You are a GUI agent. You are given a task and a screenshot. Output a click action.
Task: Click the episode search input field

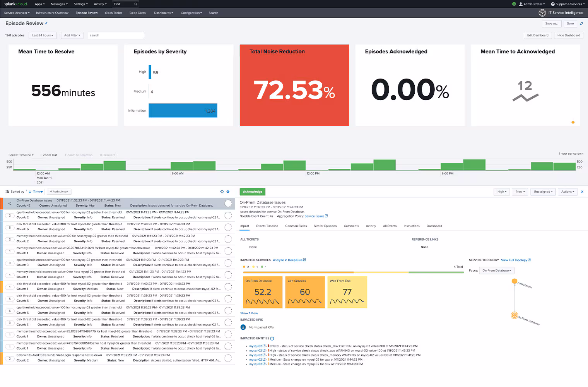116,35
